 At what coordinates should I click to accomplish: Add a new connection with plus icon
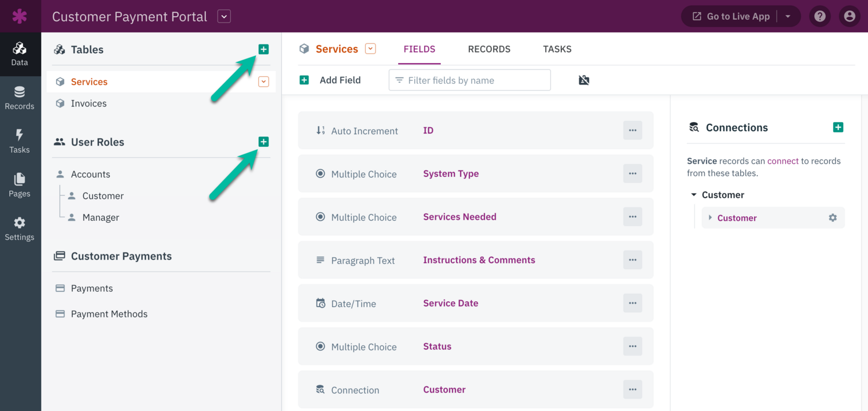tap(838, 127)
